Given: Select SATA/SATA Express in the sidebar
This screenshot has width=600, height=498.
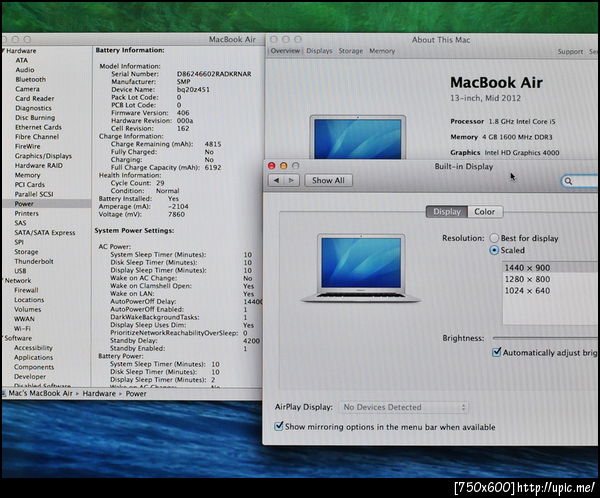Looking at the screenshot, I should tap(45, 232).
